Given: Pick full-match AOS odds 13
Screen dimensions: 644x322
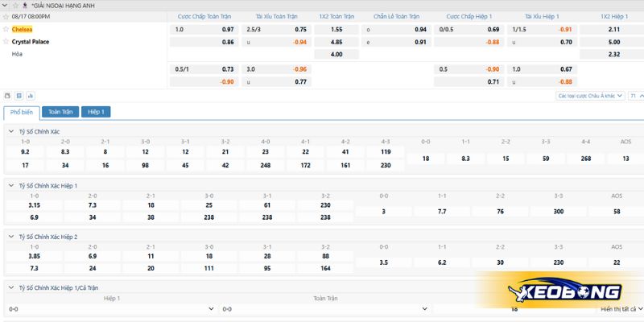Looking at the screenshot, I should coord(625,159).
